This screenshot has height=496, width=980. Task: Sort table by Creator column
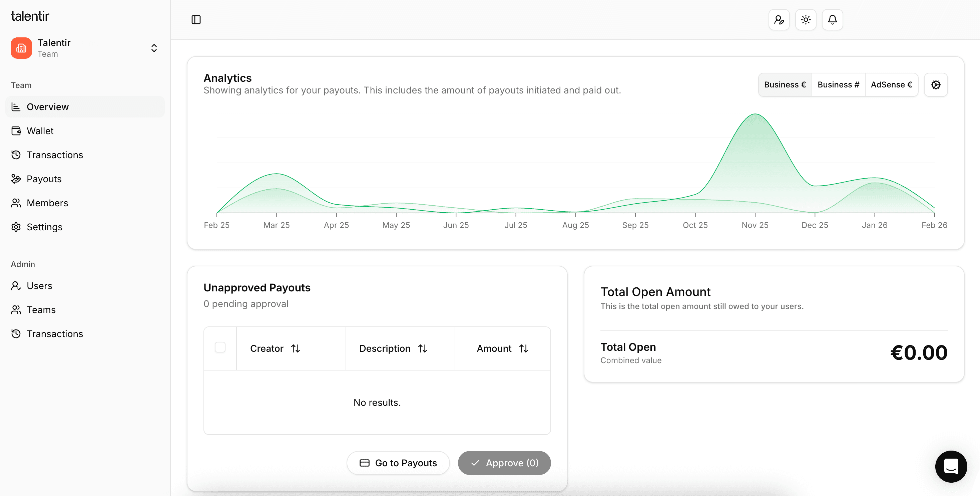275,348
